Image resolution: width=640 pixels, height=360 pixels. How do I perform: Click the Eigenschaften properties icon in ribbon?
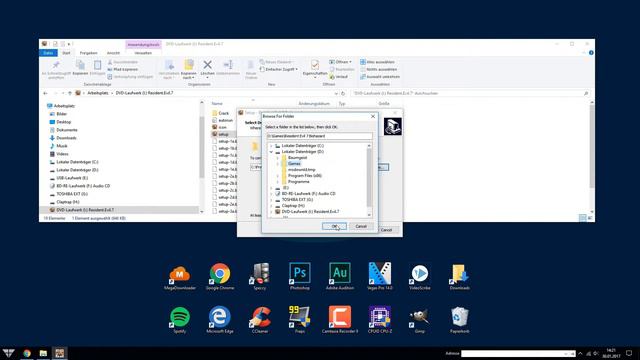click(x=315, y=69)
